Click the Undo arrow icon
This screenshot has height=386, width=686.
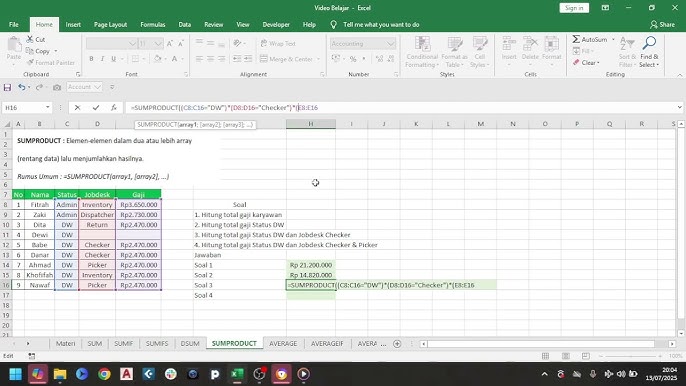[x=21, y=87]
